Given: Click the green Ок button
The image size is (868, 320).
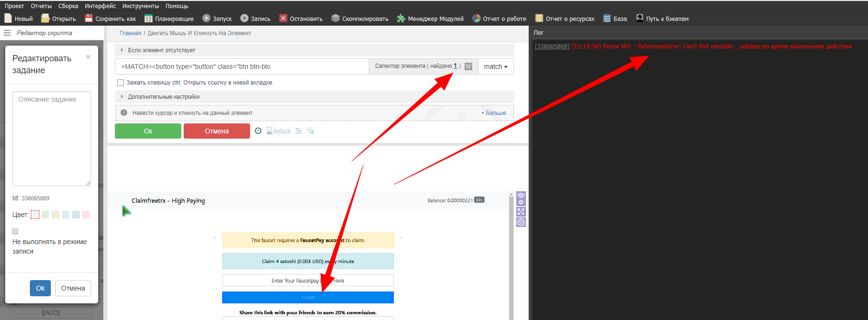Looking at the screenshot, I should (148, 131).
